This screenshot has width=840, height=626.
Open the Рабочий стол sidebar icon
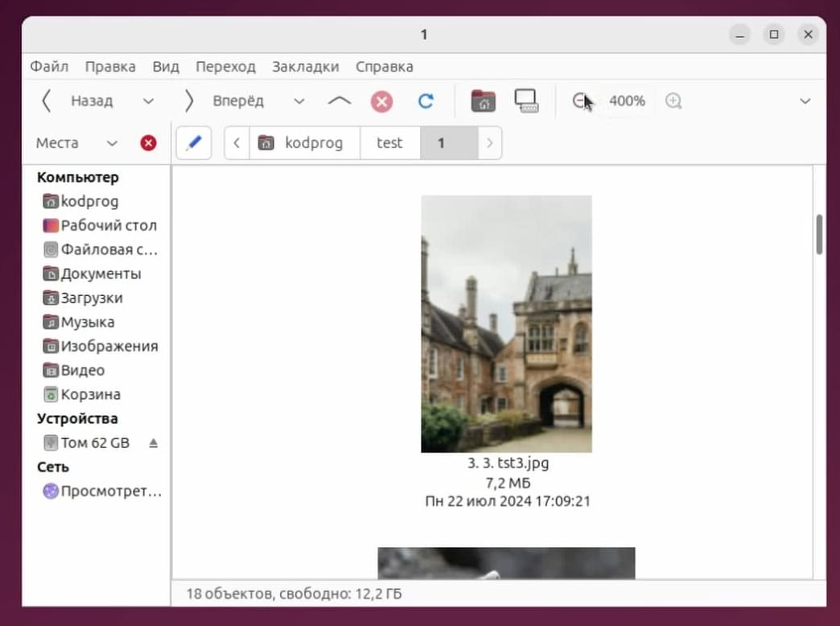(x=51, y=225)
